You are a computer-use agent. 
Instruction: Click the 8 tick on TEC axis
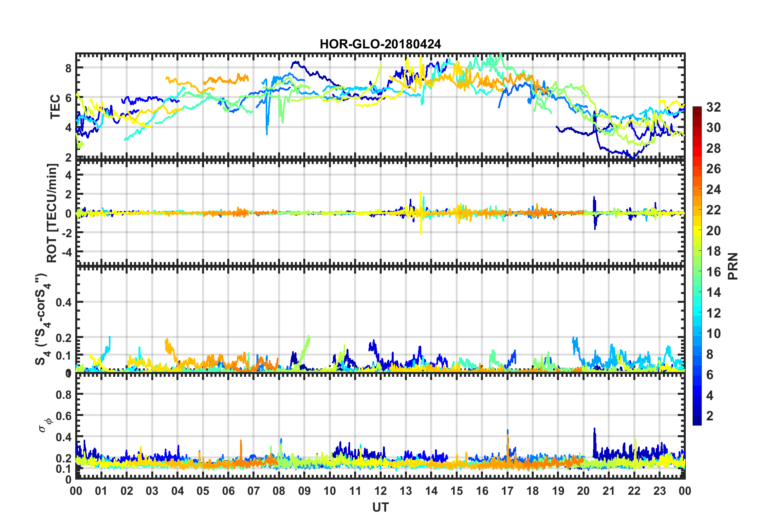pos(69,68)
